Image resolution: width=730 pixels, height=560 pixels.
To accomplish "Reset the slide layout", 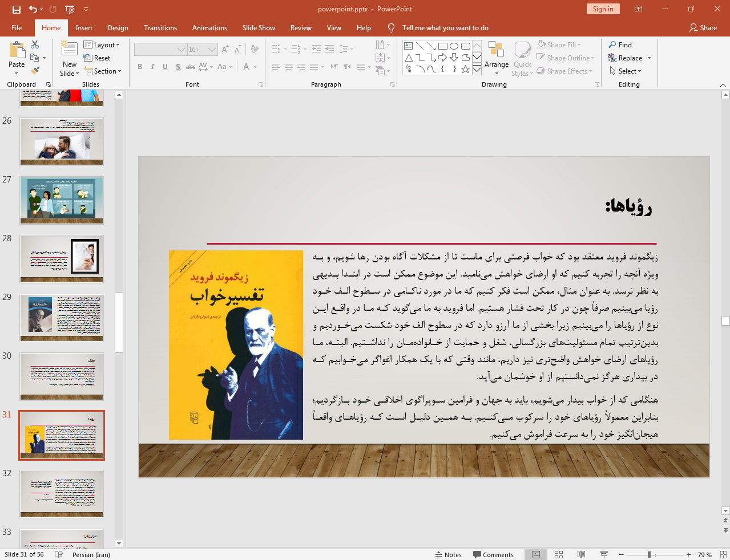I will coord(97,58).
